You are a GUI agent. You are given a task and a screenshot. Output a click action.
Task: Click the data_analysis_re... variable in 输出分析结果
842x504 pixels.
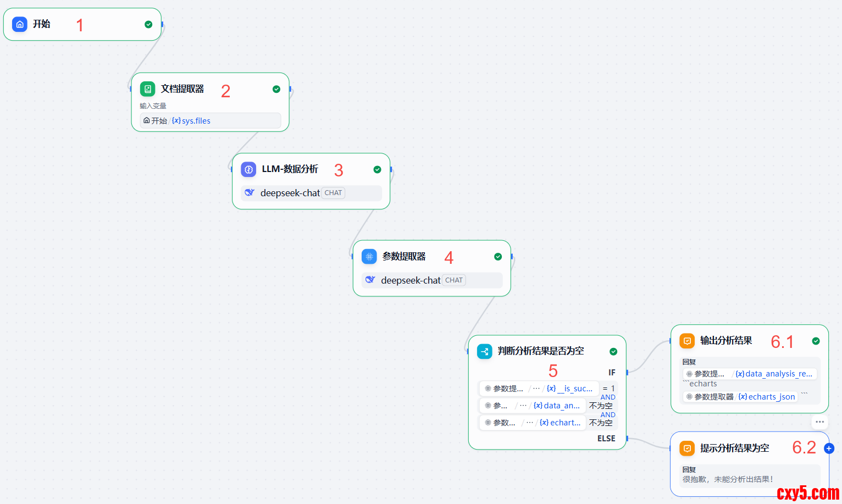pyautogui.click(x=774, y=374)
